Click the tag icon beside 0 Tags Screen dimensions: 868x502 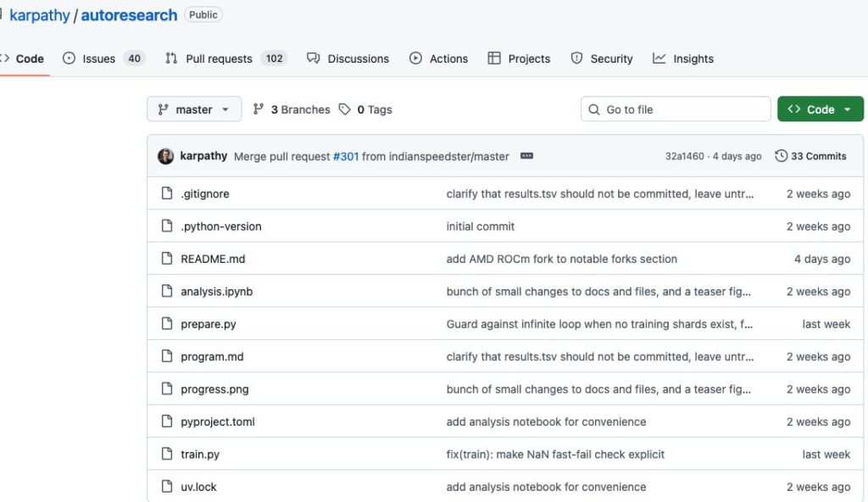344,109
